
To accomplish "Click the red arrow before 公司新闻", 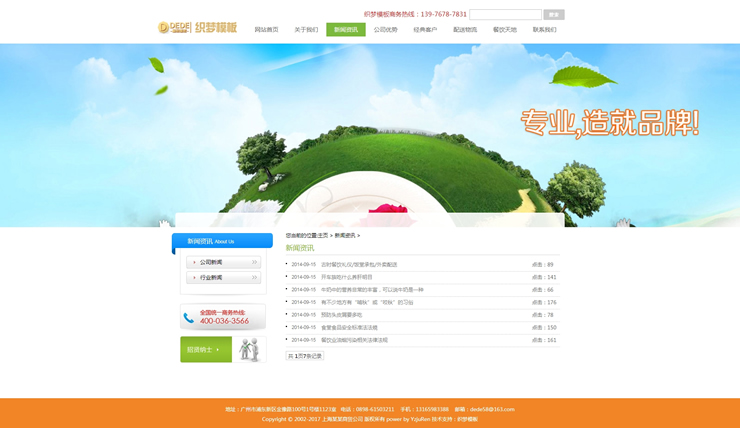I will click(194, 263).
